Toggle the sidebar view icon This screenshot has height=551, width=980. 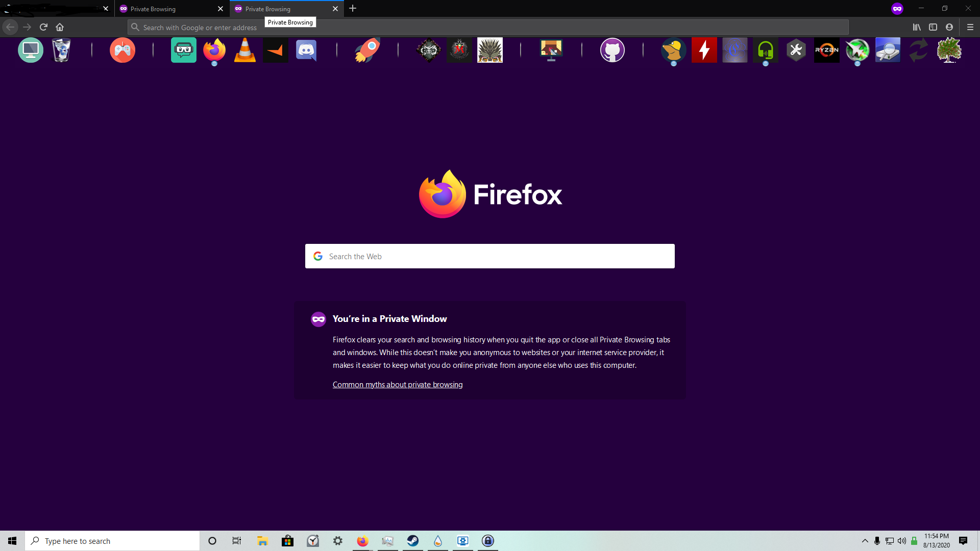tap(933, 27)
